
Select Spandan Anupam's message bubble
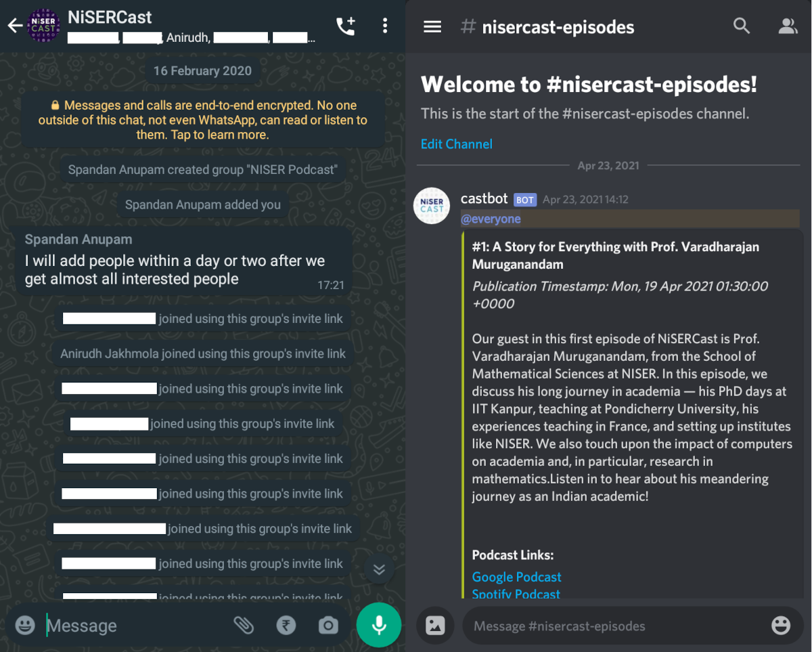click(183, 261)
